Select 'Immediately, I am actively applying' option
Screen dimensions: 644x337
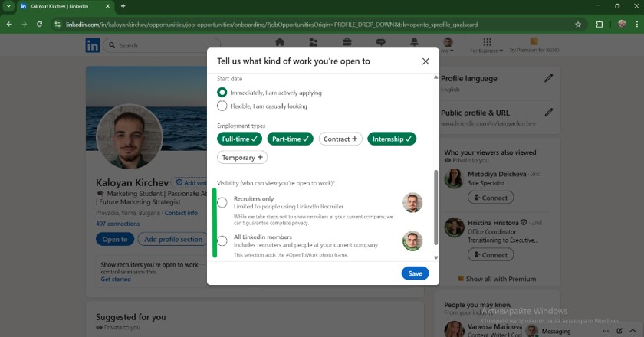click(222, 93)
